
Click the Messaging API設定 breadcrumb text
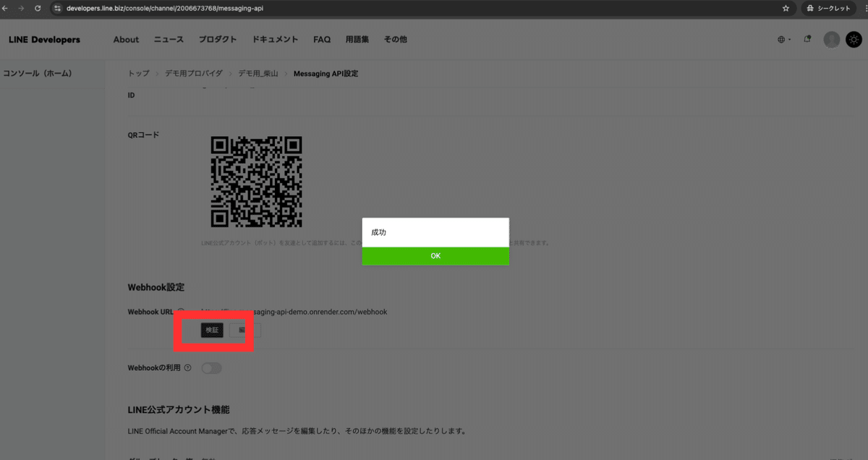click(325, 74)
